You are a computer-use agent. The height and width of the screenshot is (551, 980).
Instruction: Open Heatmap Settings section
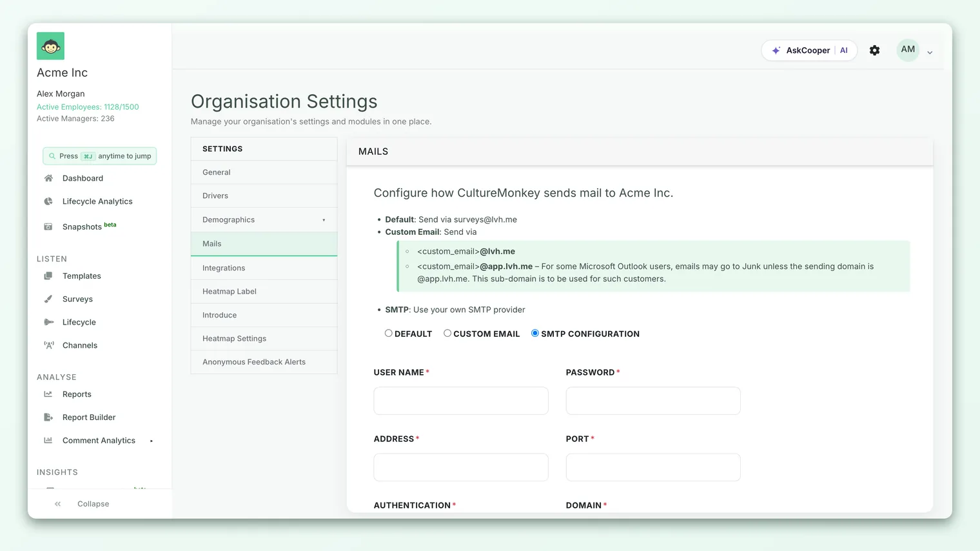click(264, 338)
